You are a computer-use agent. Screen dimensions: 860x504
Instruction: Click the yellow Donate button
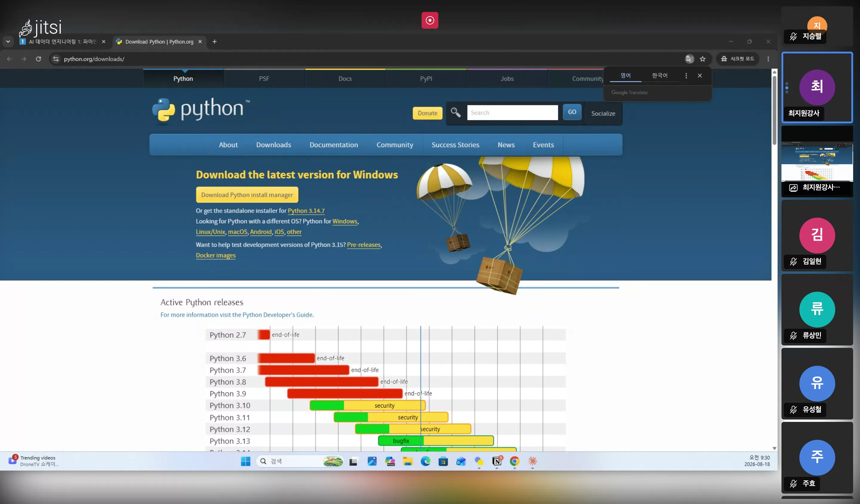pos(428,113)
